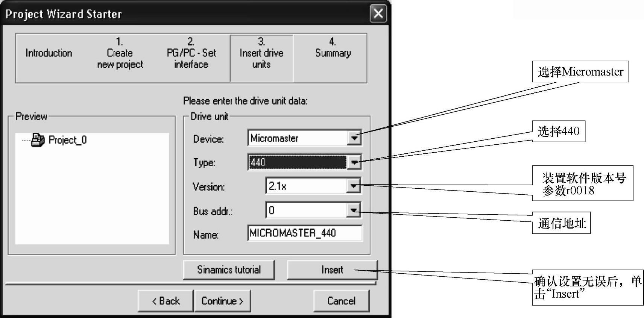Expand the Bus addr. dropdown list
Viewport: 644px width, 318px height.
[353, 210]
